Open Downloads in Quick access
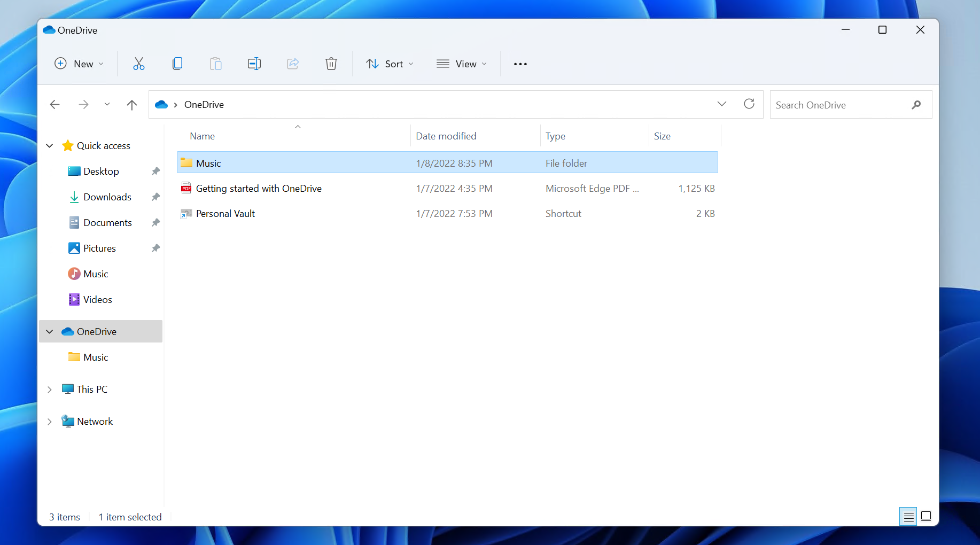 coord(107,197)
